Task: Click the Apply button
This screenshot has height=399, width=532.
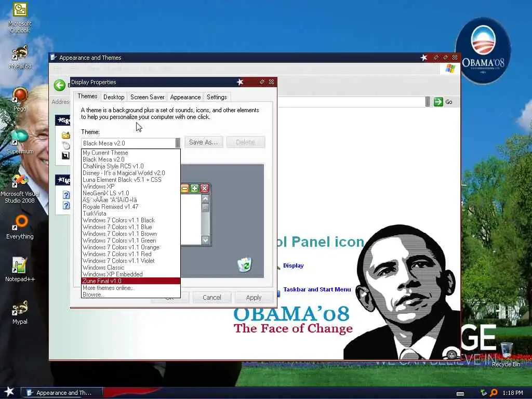Action: point(254,298)
